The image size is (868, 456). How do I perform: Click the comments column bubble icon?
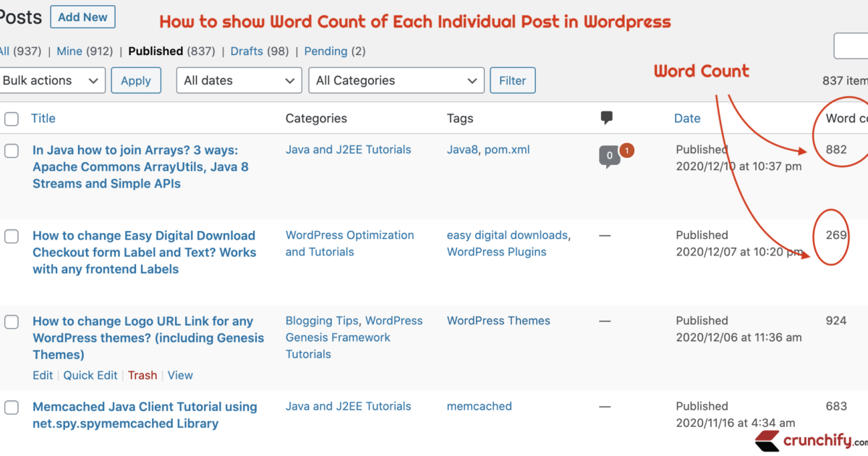click(x=607, y=118)
